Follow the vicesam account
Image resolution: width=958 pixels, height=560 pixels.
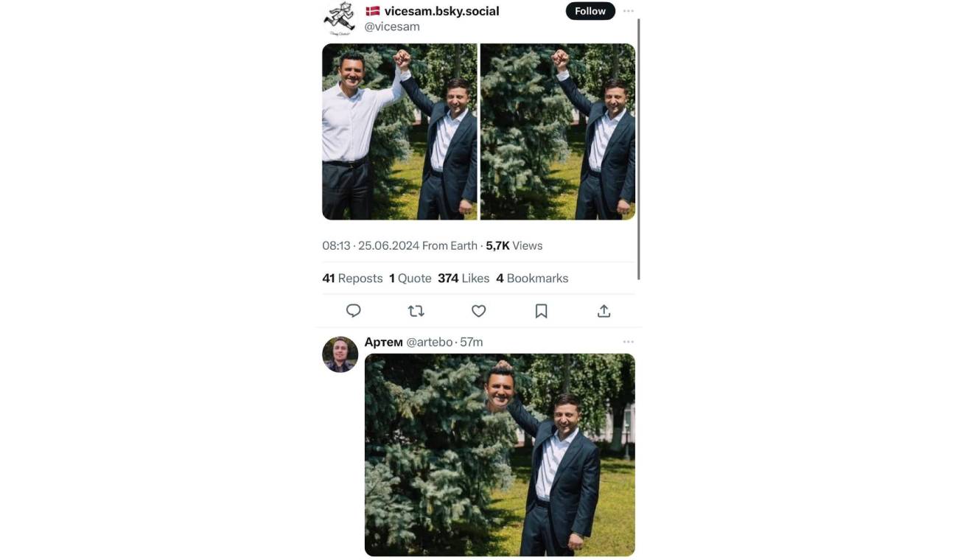click(590, 11)
